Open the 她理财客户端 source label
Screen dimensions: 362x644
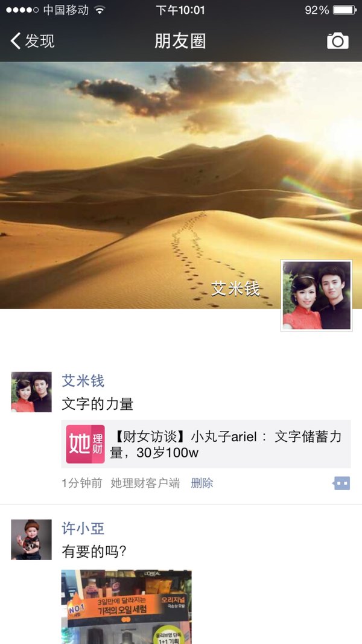coord(145,483)
